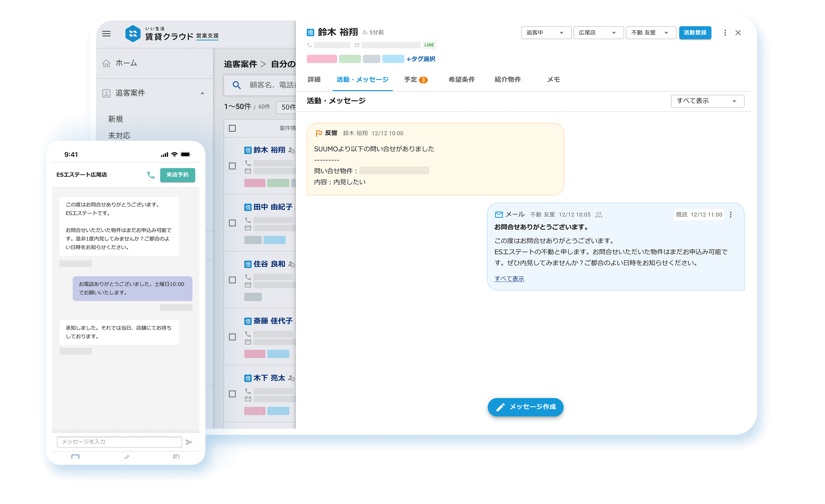Click the pink tag swatch near +タグ選択
This screenshot has width=825, height=504.
click(321, 59)
